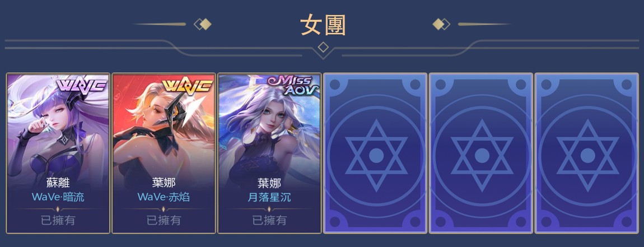Click the 月落星沉 skin name text
This screenshot has height=247, width=644.
(x=269, y=197)
